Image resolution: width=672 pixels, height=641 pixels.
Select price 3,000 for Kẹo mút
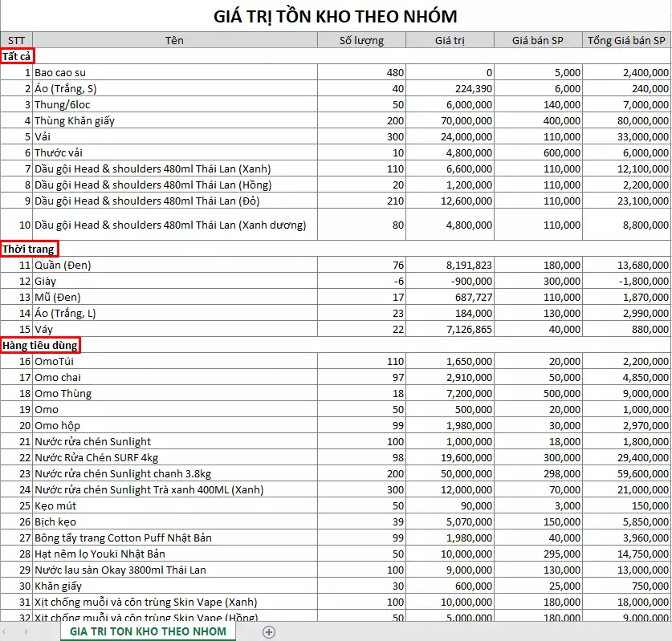pyautogui.click(x=538, y=505)
